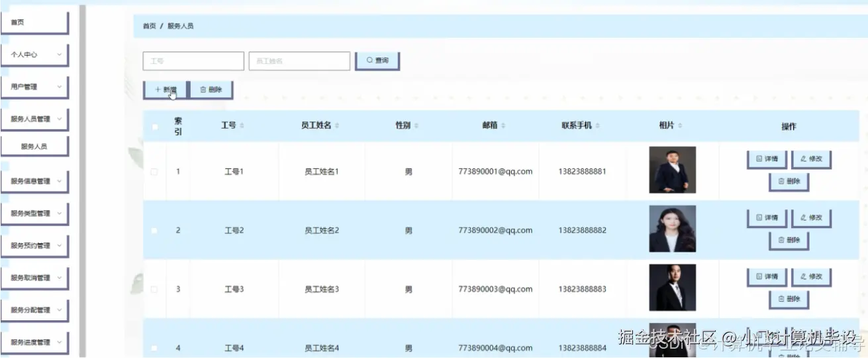The height and width of the screenshot is (358, 868).
Task: Open 详情 for employee 员工姓名3
Action: 767,276
